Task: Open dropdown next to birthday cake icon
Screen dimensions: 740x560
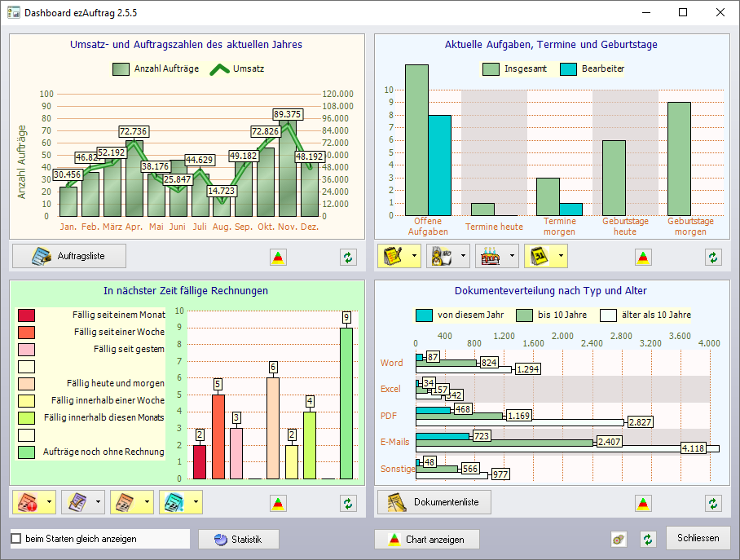Action: (513, 256)
